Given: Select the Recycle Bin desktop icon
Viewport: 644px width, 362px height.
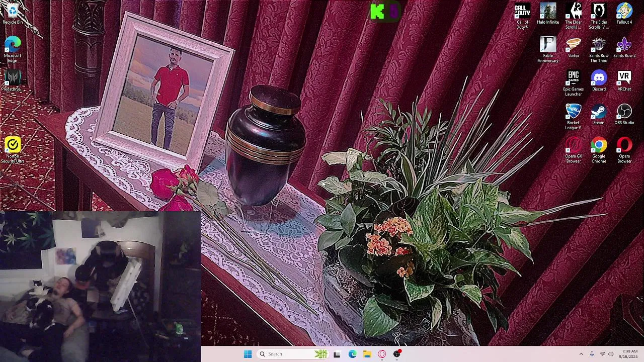Looking at the screenshot, I should [x=13, y=14].
